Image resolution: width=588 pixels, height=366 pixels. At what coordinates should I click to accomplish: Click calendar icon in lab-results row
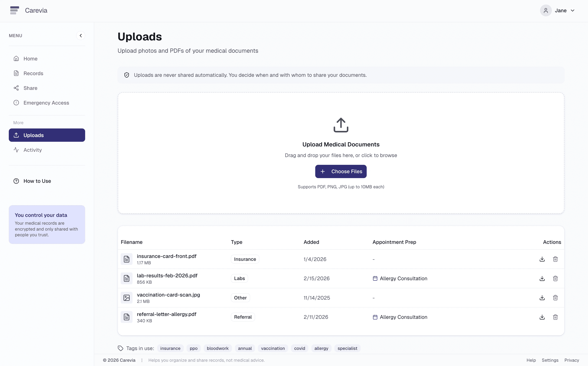375,278
